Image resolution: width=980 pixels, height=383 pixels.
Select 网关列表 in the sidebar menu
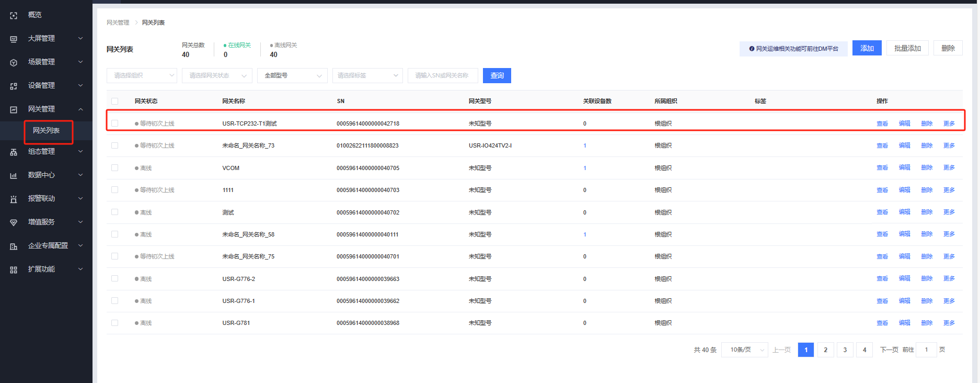[x=47, y=131]
